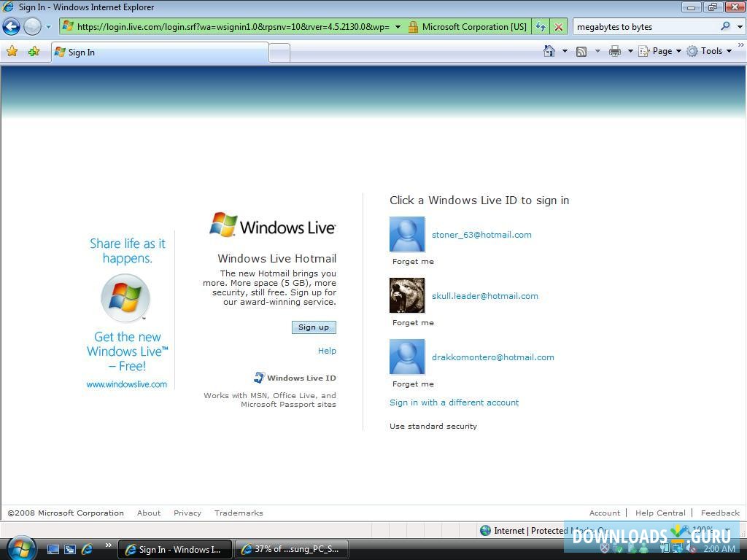Click the search box containing megabytes to bytes

coord(646,27)
